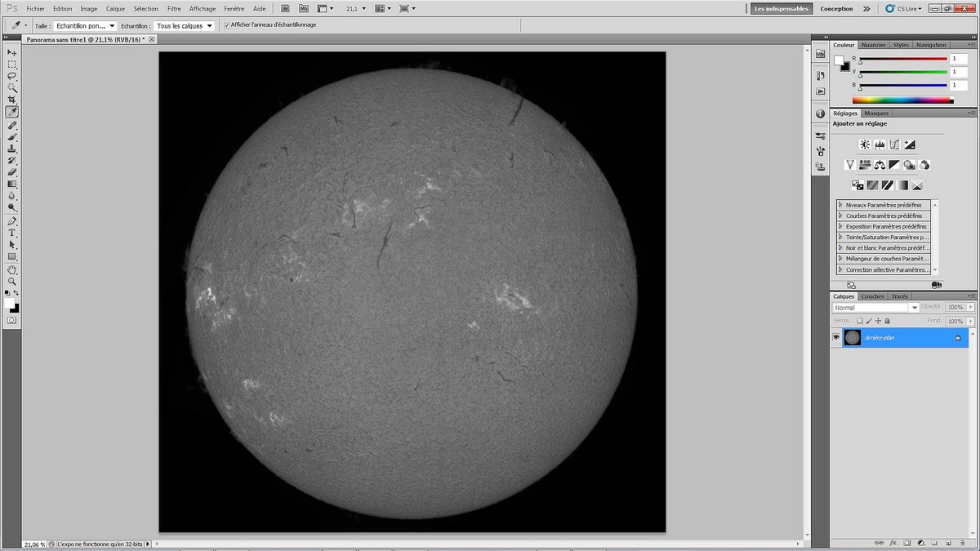Viewport: 980px width, 551px height.
Task: Swap foreground and background colors
Action: (x=16, y=292)
